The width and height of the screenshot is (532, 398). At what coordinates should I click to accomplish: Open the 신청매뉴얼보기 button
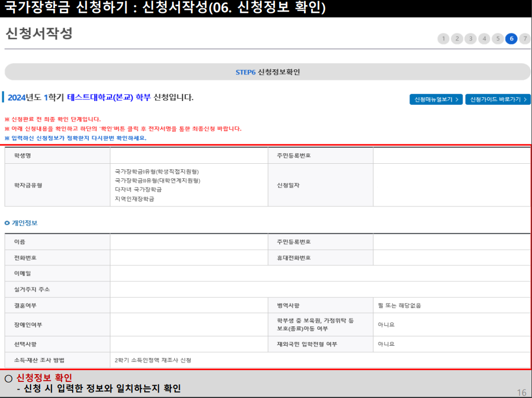435,99
